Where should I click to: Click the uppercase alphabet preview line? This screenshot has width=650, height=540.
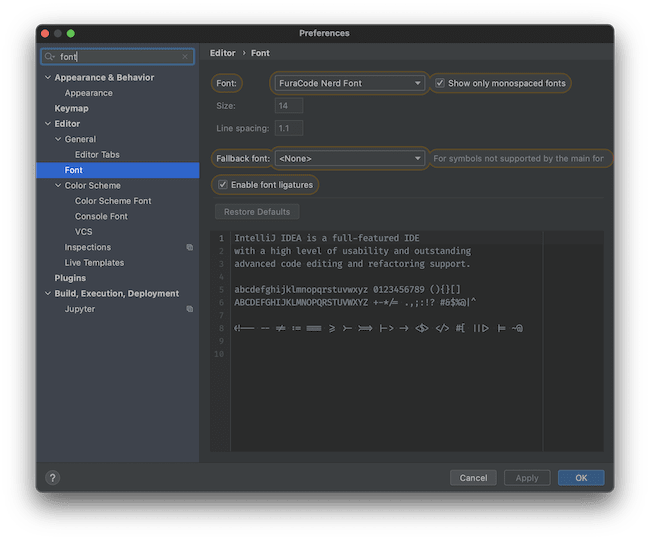coord(355,303)
